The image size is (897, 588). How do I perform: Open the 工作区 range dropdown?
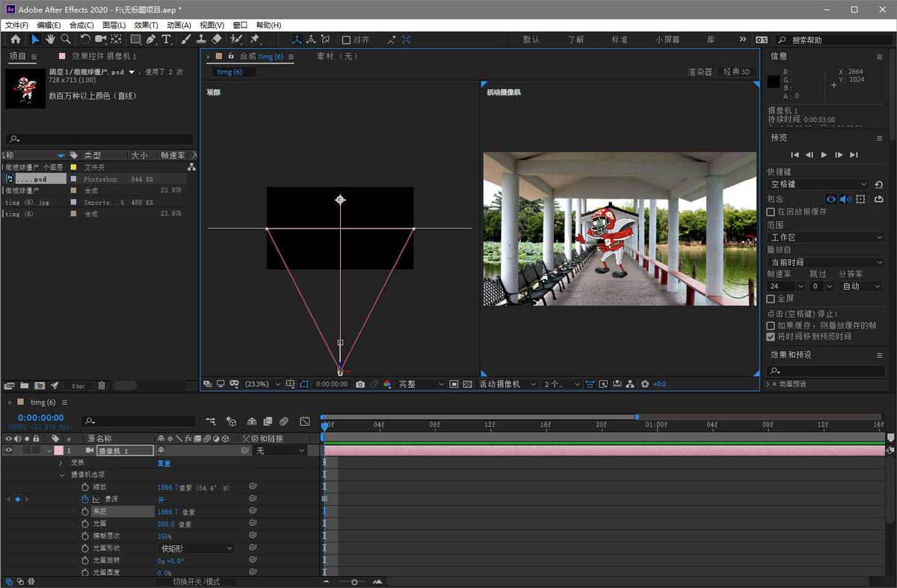[826, 238]
